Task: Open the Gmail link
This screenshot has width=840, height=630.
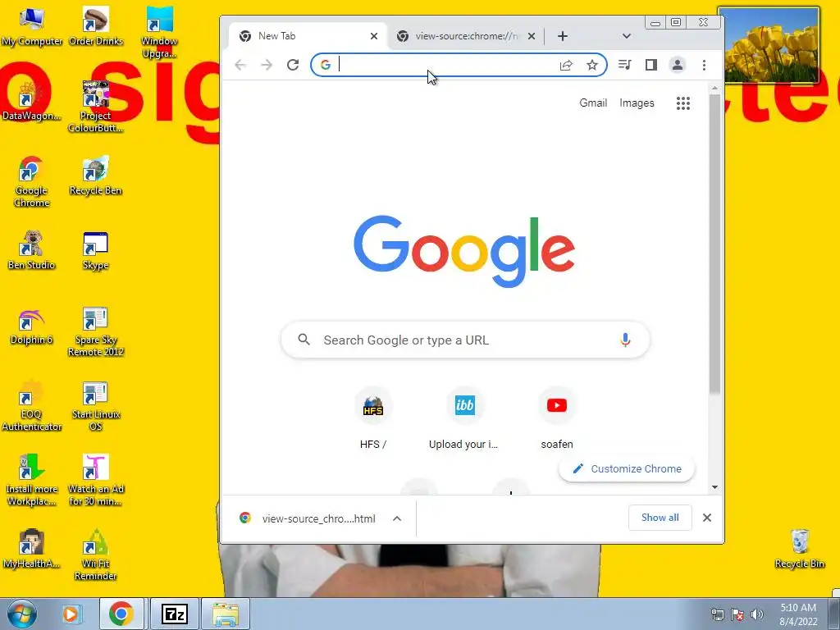Action: click(x=593, y=103)
